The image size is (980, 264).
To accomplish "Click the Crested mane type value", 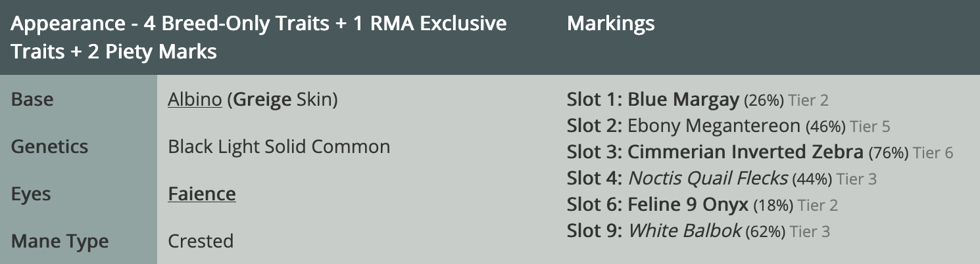I will tap(201, 241).
